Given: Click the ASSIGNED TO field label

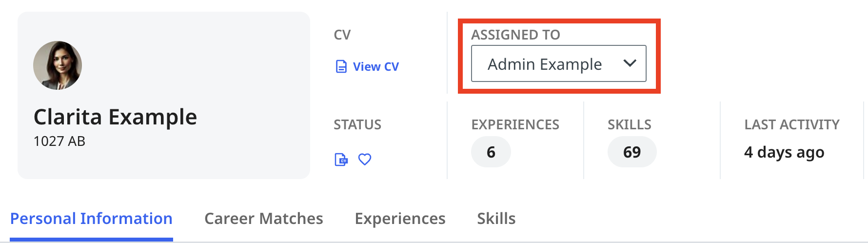Looking at the screenshot, I should click(515, 35).
